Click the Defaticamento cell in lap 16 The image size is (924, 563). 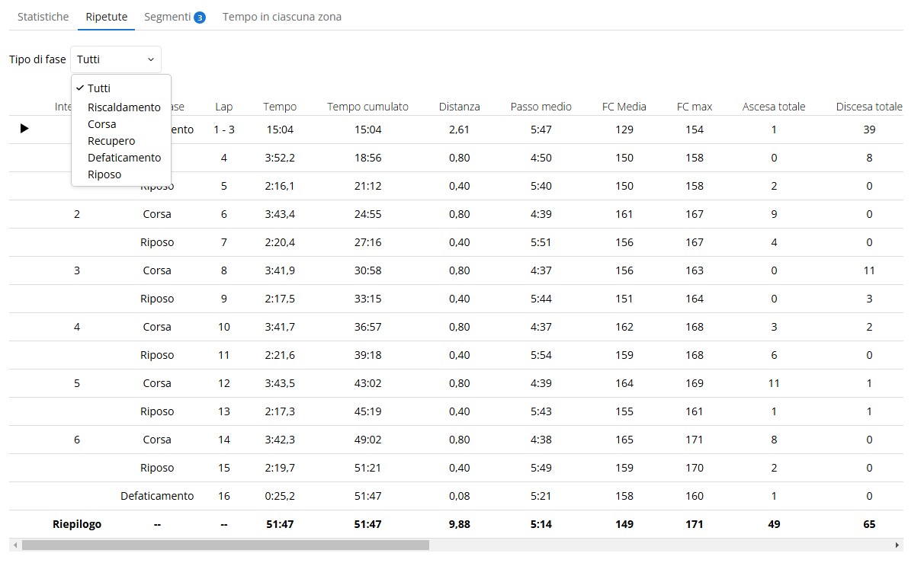(157, 496)
